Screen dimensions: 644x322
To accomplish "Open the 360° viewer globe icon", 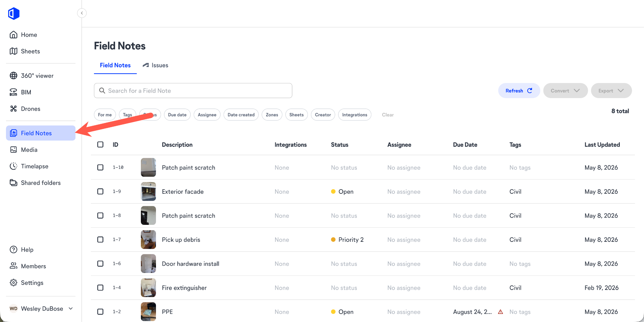I will pyautogui.click(x=14, y=75).
